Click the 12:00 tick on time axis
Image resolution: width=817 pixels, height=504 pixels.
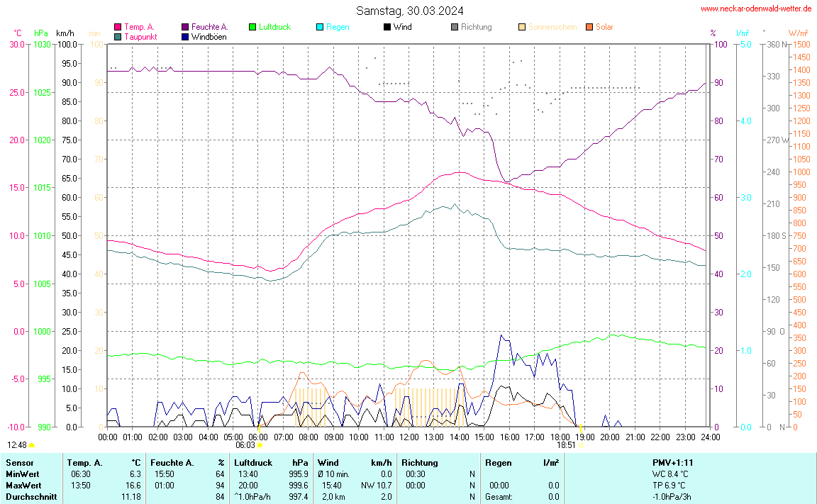tap(408, 437)
